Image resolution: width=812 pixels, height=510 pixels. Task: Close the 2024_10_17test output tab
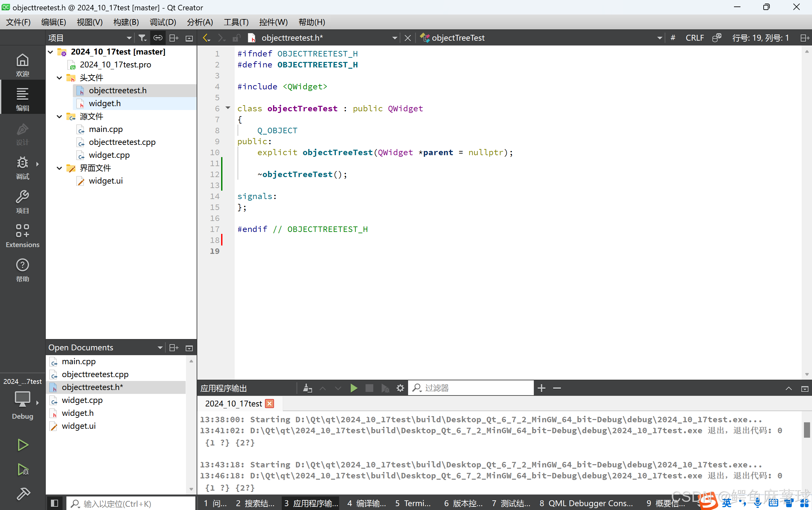coord(269,404)
